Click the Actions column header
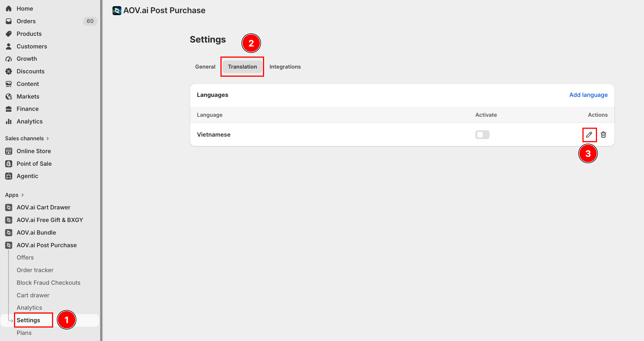This screenshot has width=644, height=341. coord(598,115)
